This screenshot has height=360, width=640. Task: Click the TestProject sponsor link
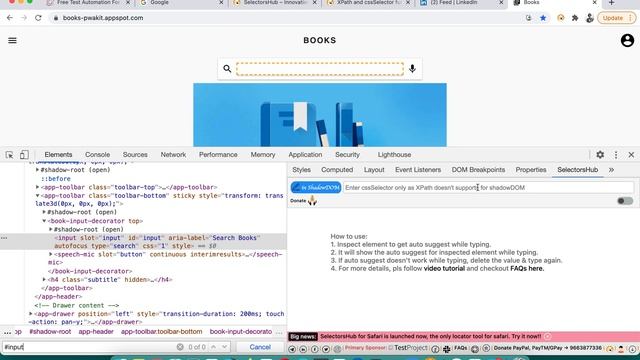tap(411, 348)
